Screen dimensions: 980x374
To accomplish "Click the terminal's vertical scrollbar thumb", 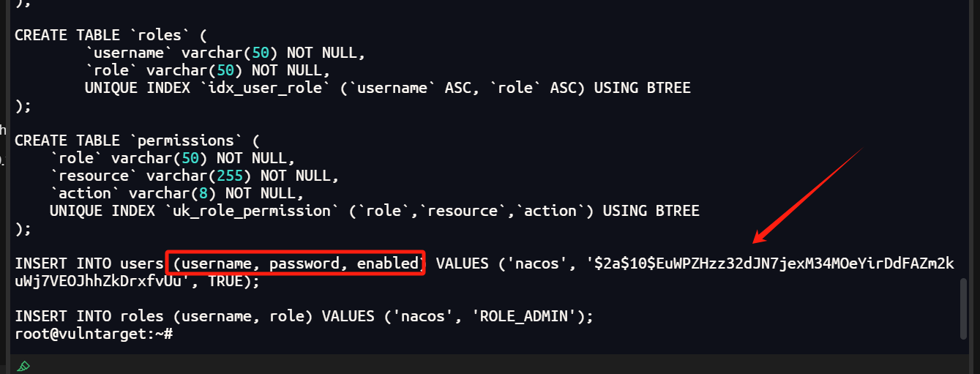I will 963,308.
